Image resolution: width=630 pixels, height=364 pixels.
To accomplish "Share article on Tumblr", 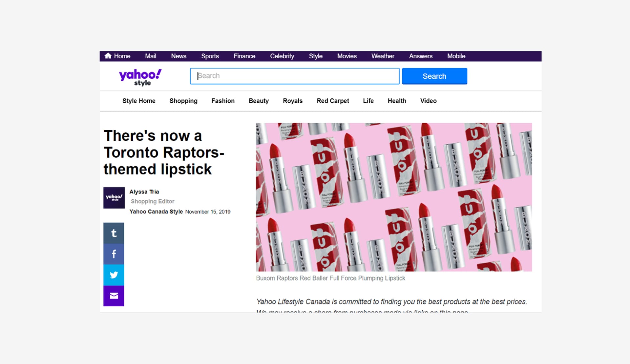I will click(x=114, y=233).
